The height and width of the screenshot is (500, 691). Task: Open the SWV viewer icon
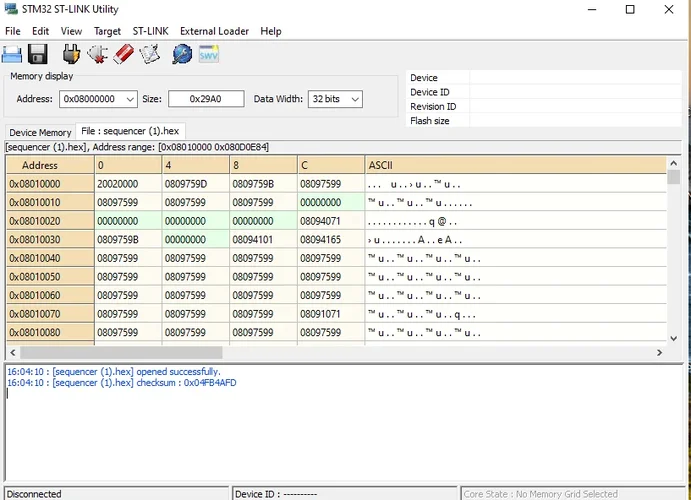click(x=208, y=54)
